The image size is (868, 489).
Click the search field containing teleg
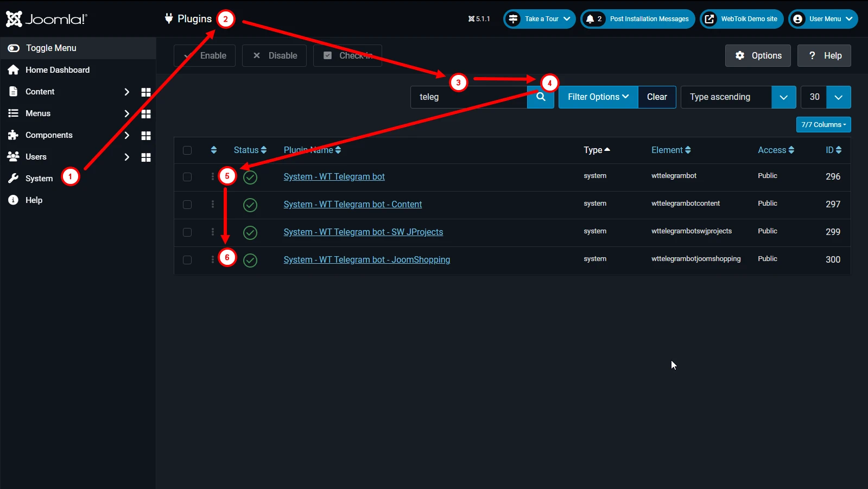coord(469,97)
